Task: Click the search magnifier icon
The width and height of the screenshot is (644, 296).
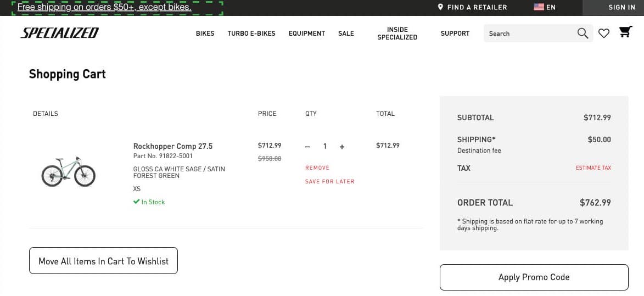Action: pos(583,33)
